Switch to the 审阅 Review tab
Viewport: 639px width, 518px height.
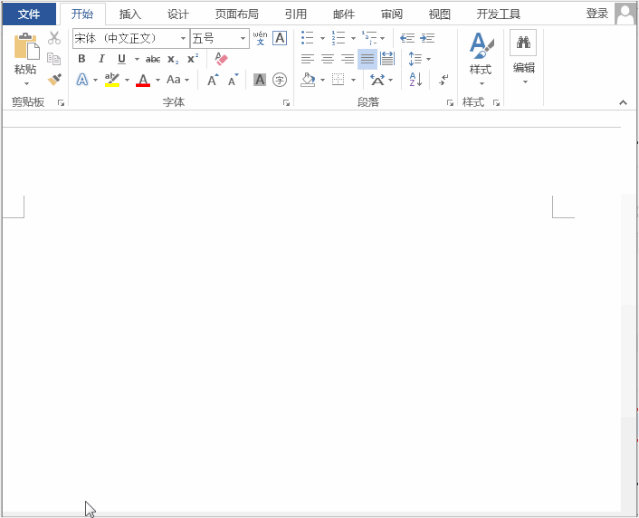pyautogui.click(x=392, y=14)
